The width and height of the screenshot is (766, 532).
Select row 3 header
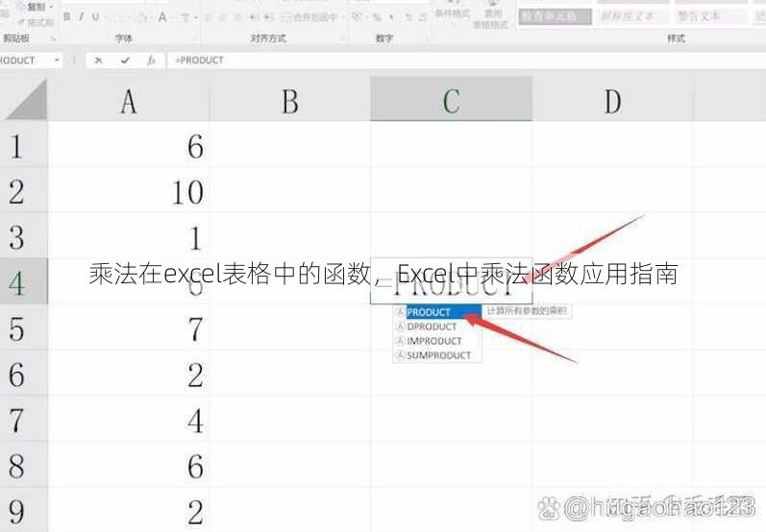(x=23, y=236)
